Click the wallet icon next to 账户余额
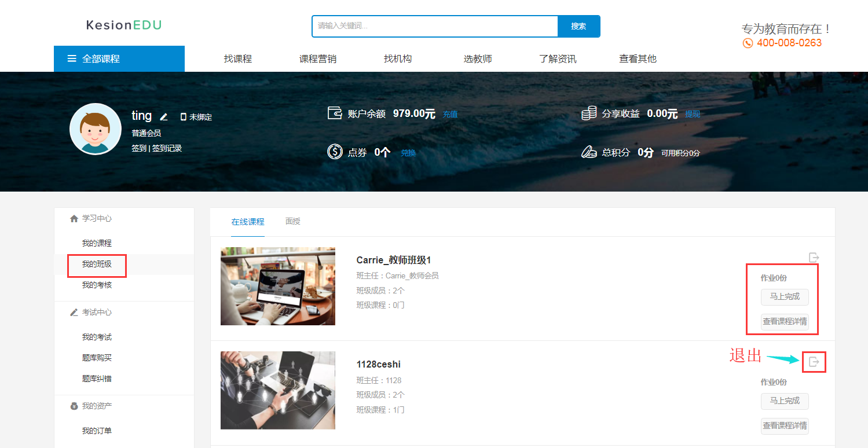Screen dimensions: 868x448 (x=335, y=113)
